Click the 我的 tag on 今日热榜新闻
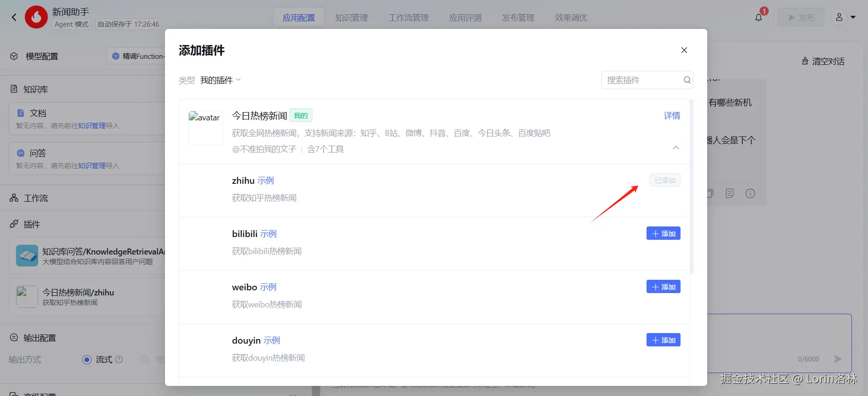868x396 pixels. click(x=301, y=115)
